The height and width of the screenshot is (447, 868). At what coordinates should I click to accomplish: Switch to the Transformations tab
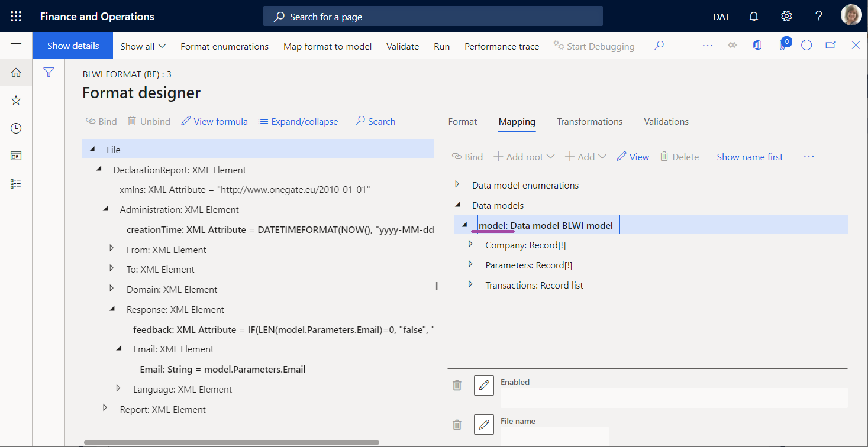click(589, 121)
